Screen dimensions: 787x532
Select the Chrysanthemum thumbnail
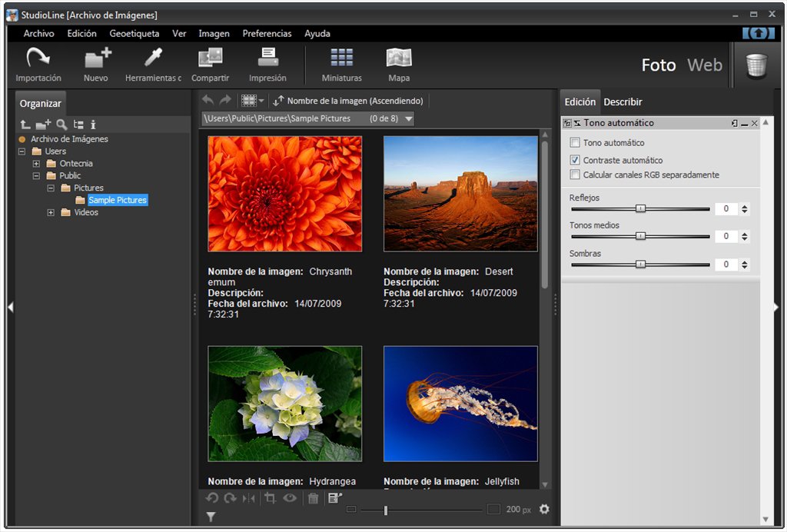284,194
